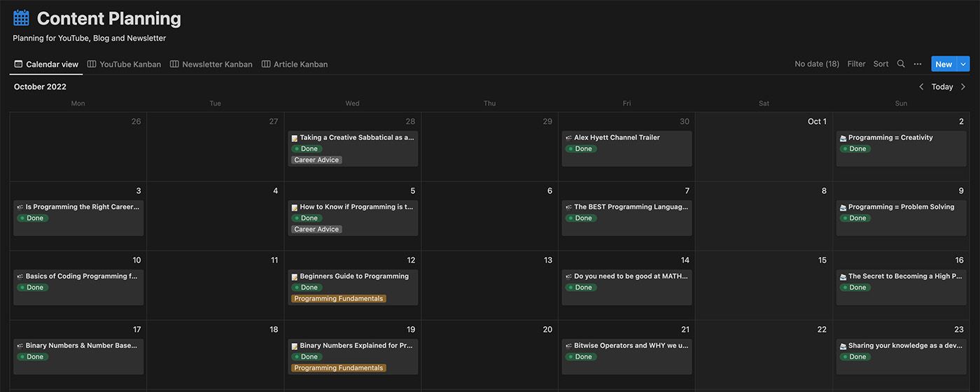Click the newsletter icon on Sharing your knowledge card

(843, 346)
